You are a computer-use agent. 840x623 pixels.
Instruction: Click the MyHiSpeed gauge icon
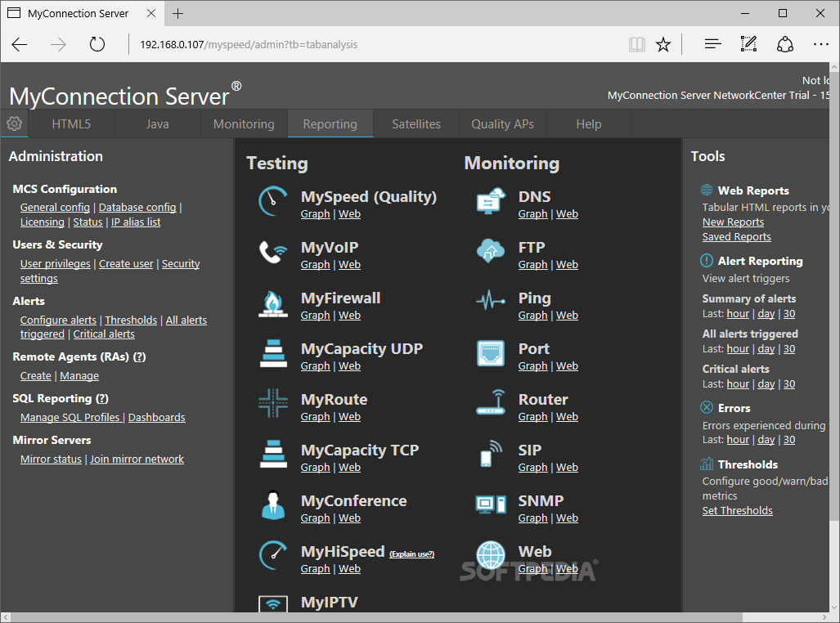click(273, 555)
